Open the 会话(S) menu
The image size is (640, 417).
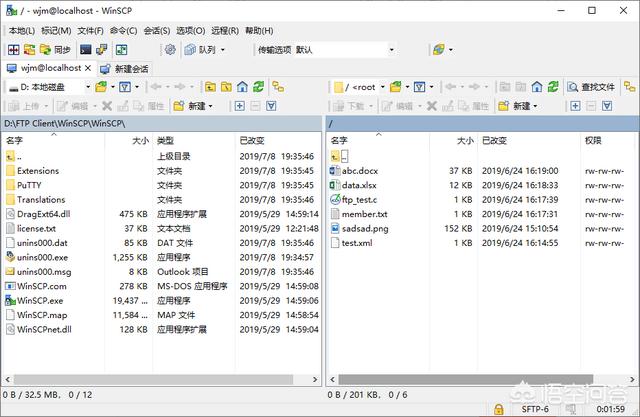(157, 31)
